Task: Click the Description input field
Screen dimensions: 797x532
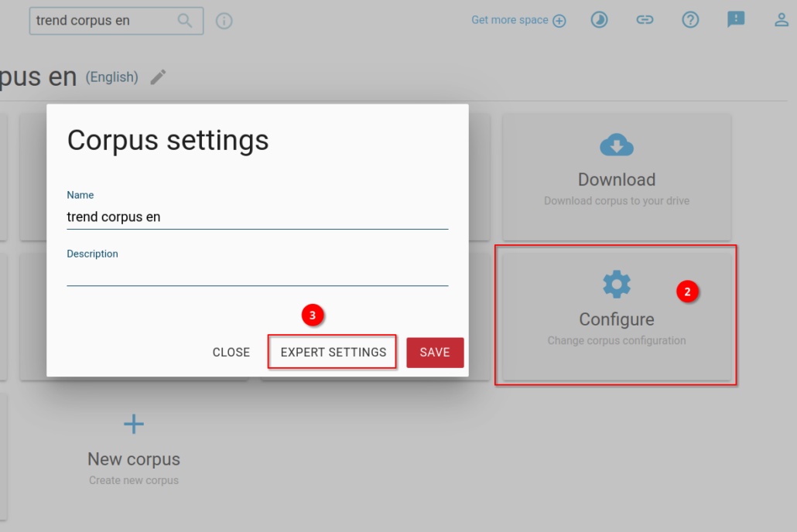Action: point(257,275)
